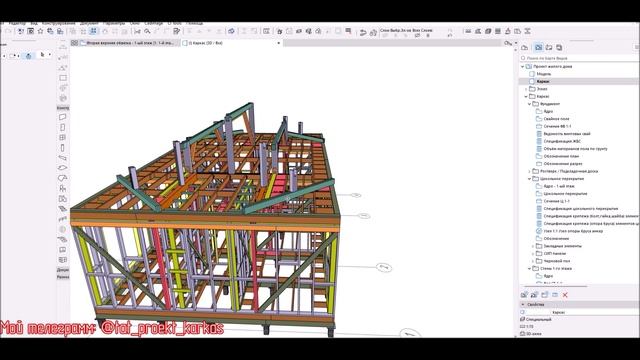Click the Navigator view search field
This screenshot has width=640, height=360.
click(580, 58)
